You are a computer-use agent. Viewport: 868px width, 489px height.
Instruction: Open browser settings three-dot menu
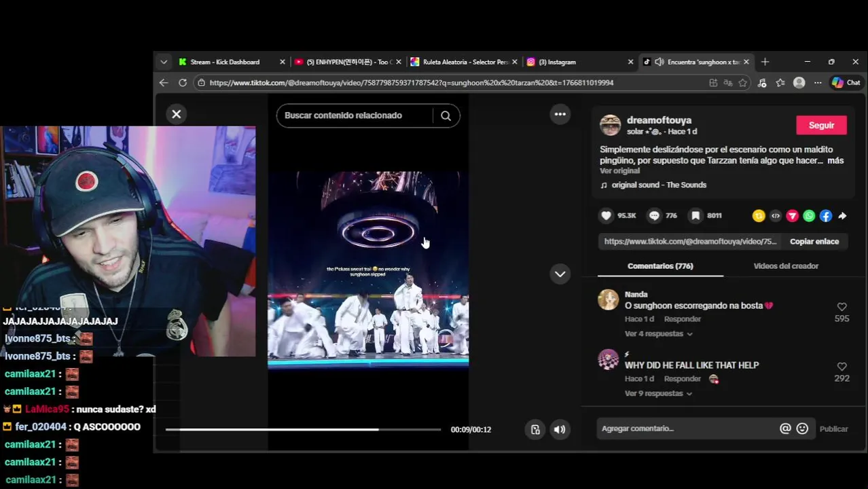click(818, 83)
